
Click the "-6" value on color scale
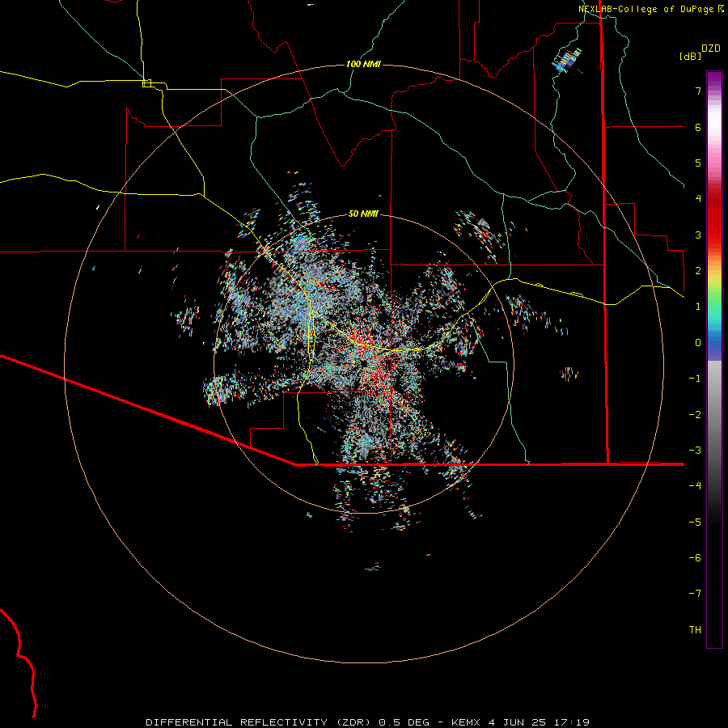click(695, 558)
